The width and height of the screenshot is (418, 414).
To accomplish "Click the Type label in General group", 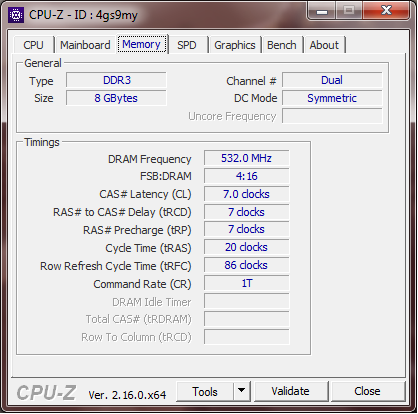I will (x=41, y=81).
